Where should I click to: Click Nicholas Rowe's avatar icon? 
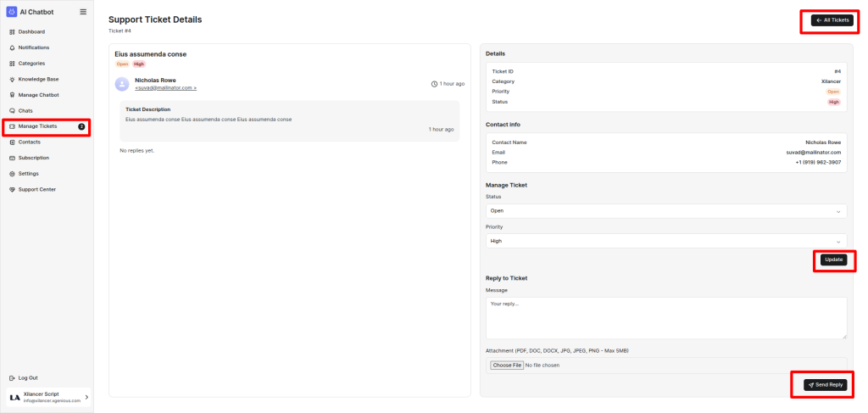tap(122, 83)
